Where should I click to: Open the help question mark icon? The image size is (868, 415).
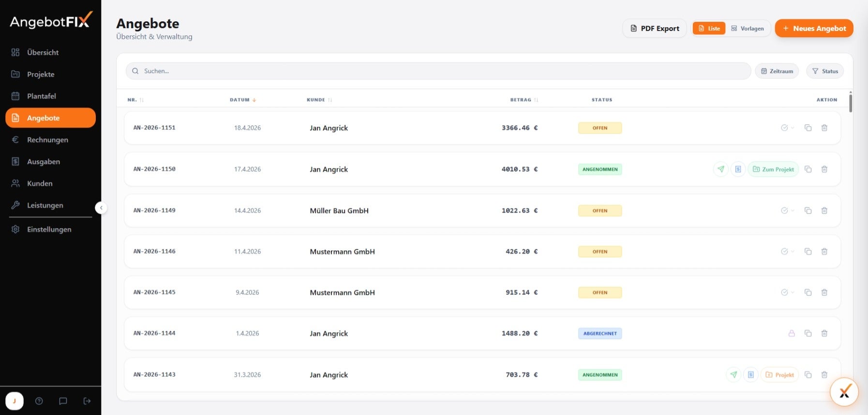(x=39, y=401)
